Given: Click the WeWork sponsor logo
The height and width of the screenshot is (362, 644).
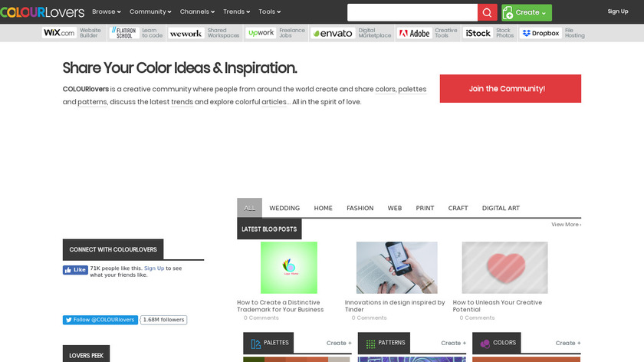Looking at the screenshot, I should [186, 33].
